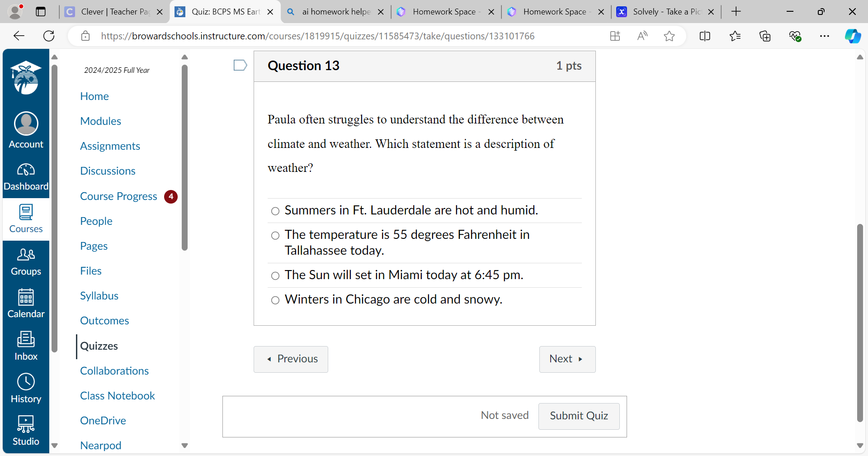View site information lock icon
The width and height of the screenshot is (868, 456).
click(x=85, y=36)
